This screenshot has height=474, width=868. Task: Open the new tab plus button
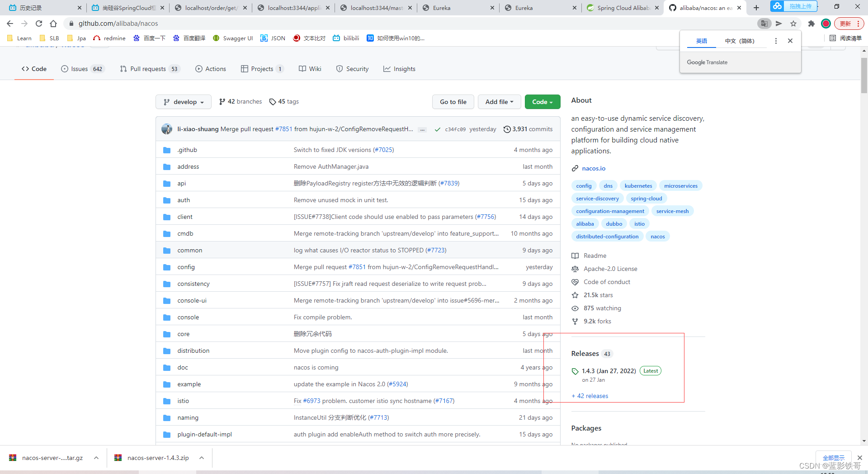[x=756, y=8]
